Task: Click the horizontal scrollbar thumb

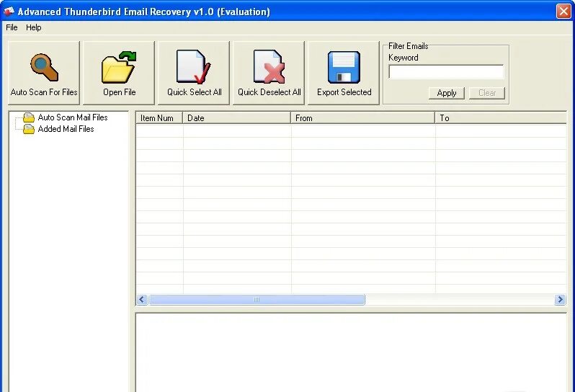Action: 257,300
